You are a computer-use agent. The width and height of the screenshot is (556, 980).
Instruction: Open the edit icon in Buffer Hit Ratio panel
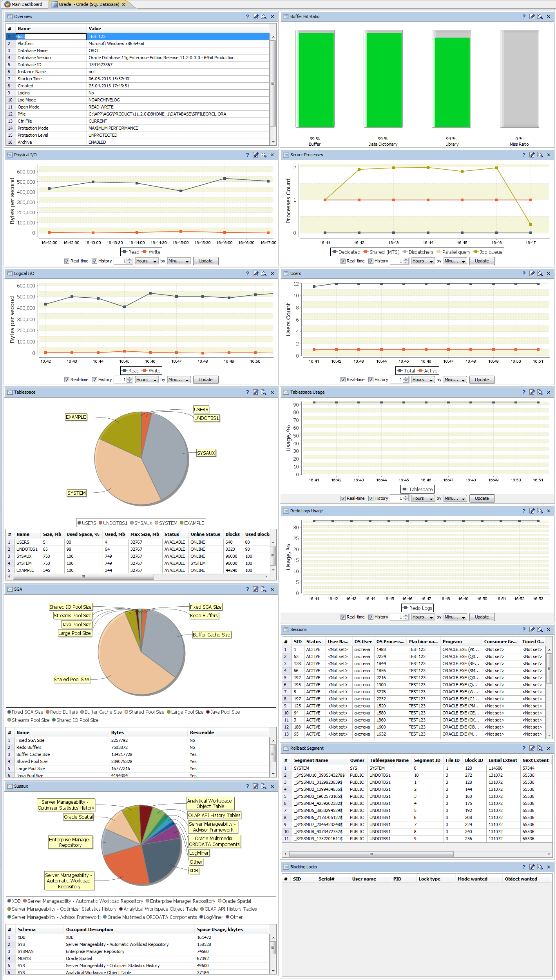pyautogui.click(x=532, y=16)
